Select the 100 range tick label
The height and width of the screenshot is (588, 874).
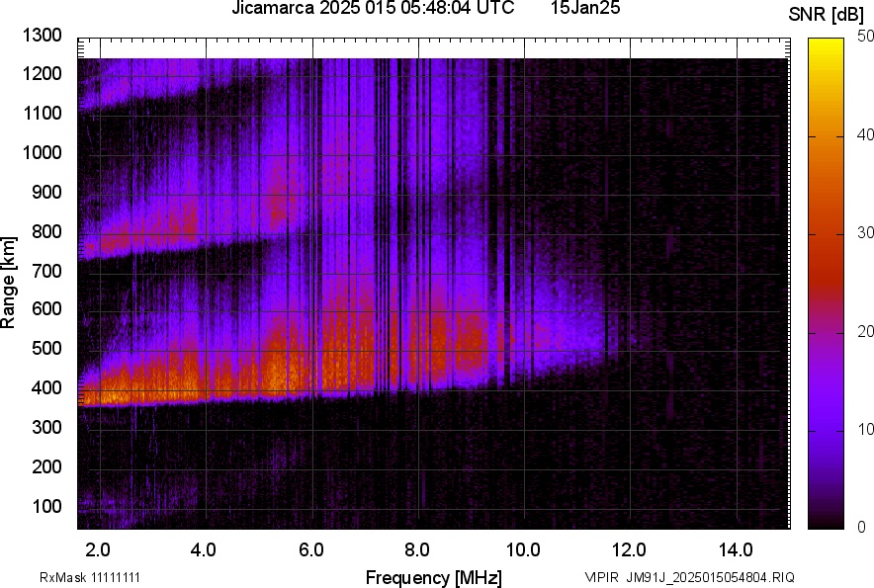click(x=46, y=506)
